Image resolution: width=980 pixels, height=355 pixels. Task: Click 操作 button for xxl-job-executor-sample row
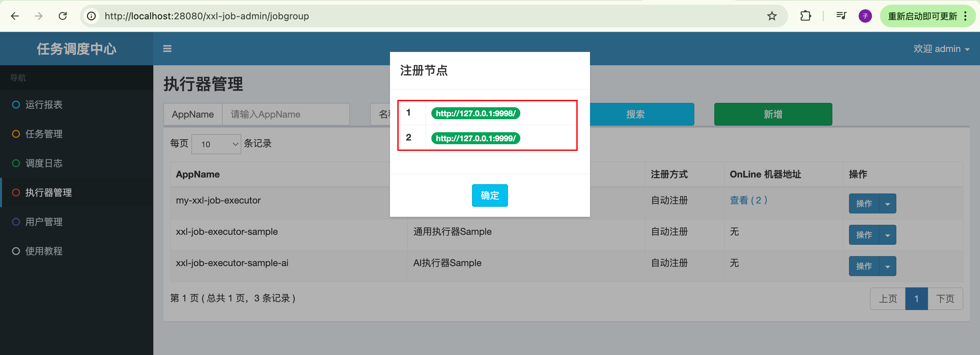(864, 235)
